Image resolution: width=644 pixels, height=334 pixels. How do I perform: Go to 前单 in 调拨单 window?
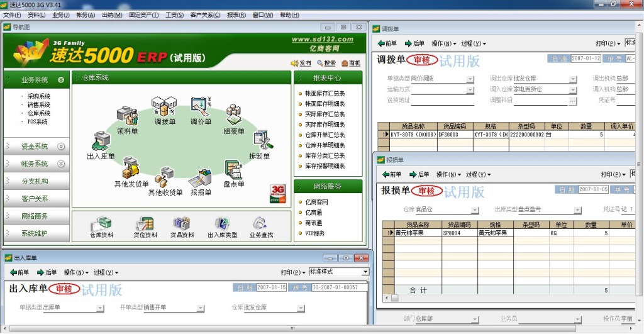[x=387, y=43]
